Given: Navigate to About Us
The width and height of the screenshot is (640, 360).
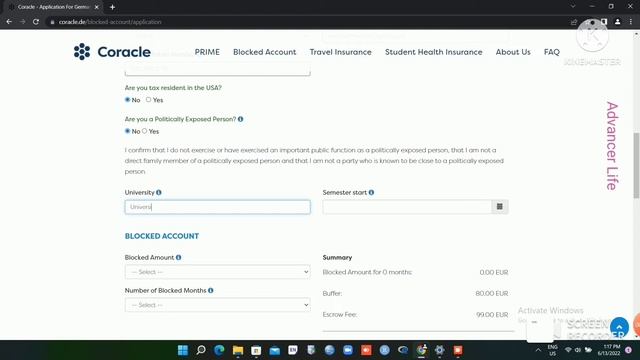Looking at the screenshot, I should (x=513, y=52).
